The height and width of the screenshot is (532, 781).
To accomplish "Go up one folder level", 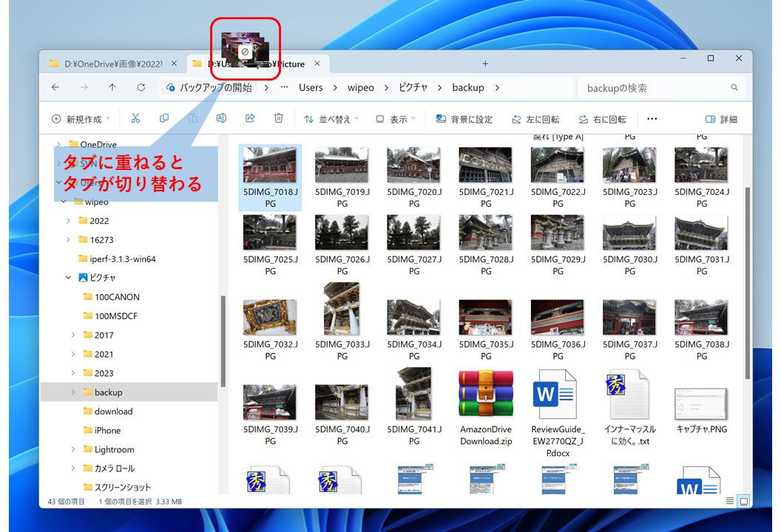I will coord(112,87).
